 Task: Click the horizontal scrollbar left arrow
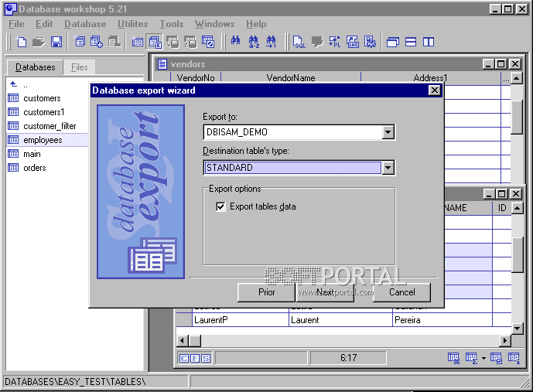[183, 340]
